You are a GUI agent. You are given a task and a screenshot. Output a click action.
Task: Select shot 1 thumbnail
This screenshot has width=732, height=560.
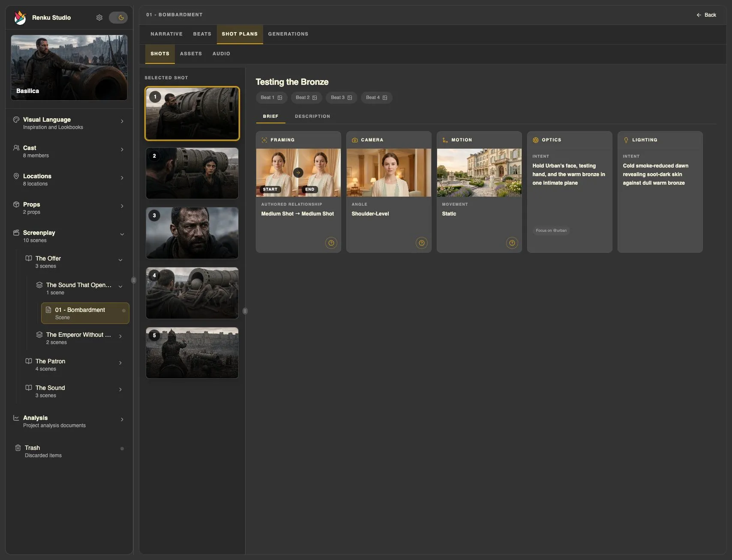coord(192,114)
